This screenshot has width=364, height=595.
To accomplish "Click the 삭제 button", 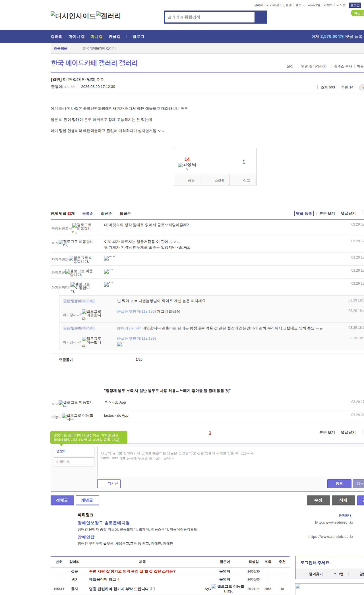I will point(343,500).
